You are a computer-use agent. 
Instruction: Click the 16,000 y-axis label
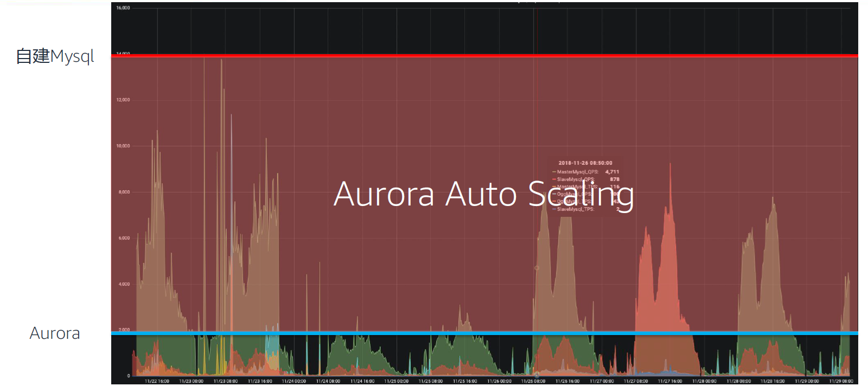click(x=123, y=8)
